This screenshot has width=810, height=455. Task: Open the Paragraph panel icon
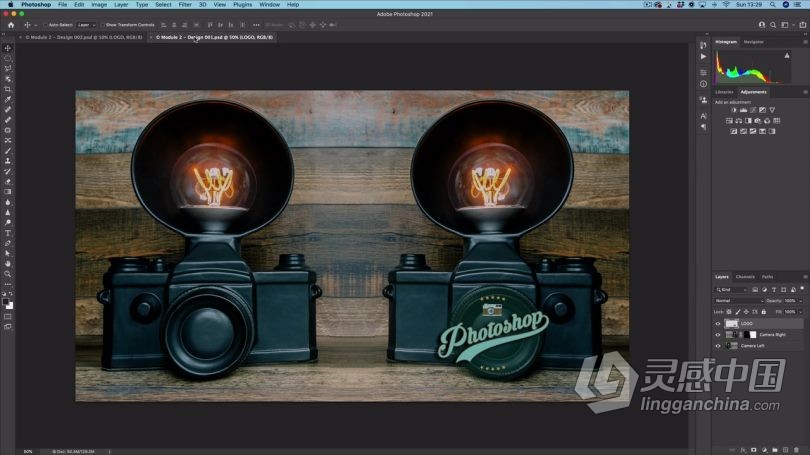(703, 127)
